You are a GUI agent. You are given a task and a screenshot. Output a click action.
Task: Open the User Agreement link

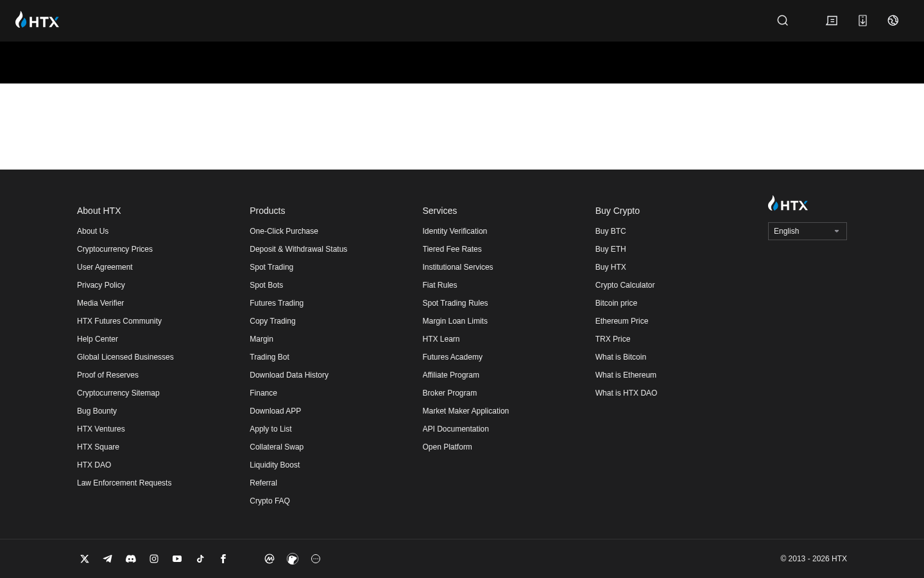[x=105, y=267]
